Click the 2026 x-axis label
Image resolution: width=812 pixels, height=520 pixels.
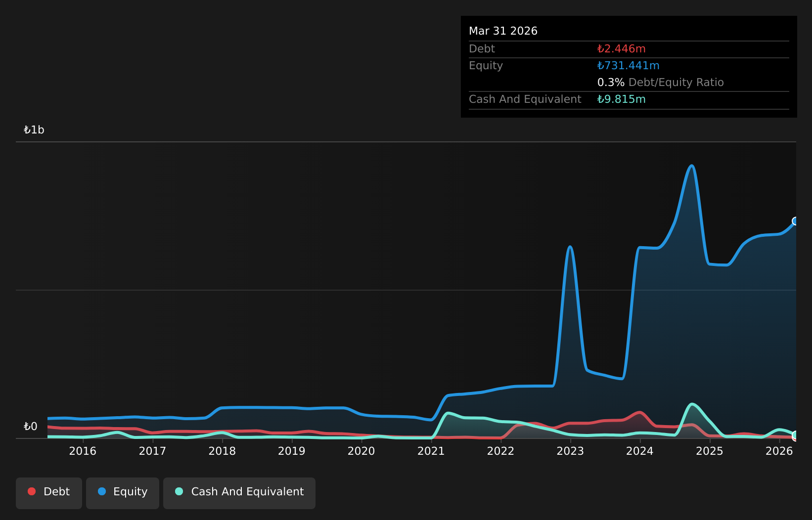click(x=779, y=451)
